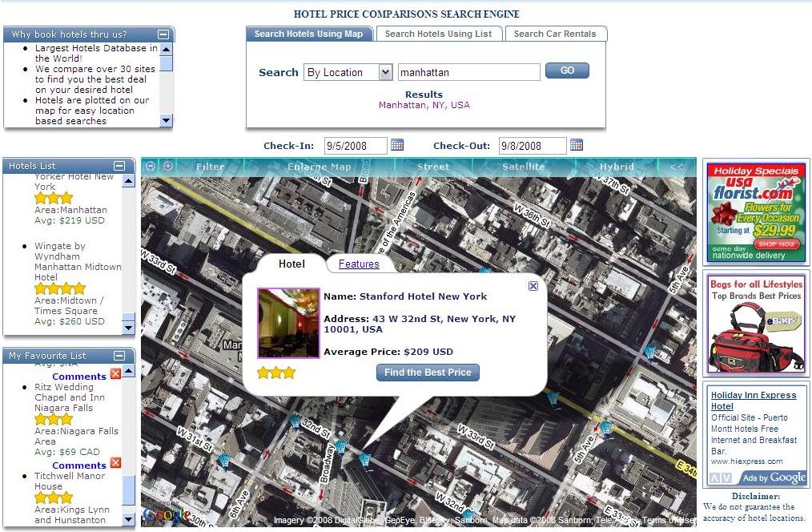Click the map Terms of Use link
The image size is (812, 532).
[668, 520]
